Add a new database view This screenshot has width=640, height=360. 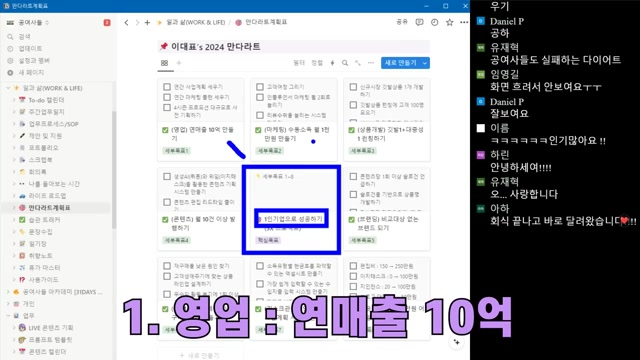(179, 63)
